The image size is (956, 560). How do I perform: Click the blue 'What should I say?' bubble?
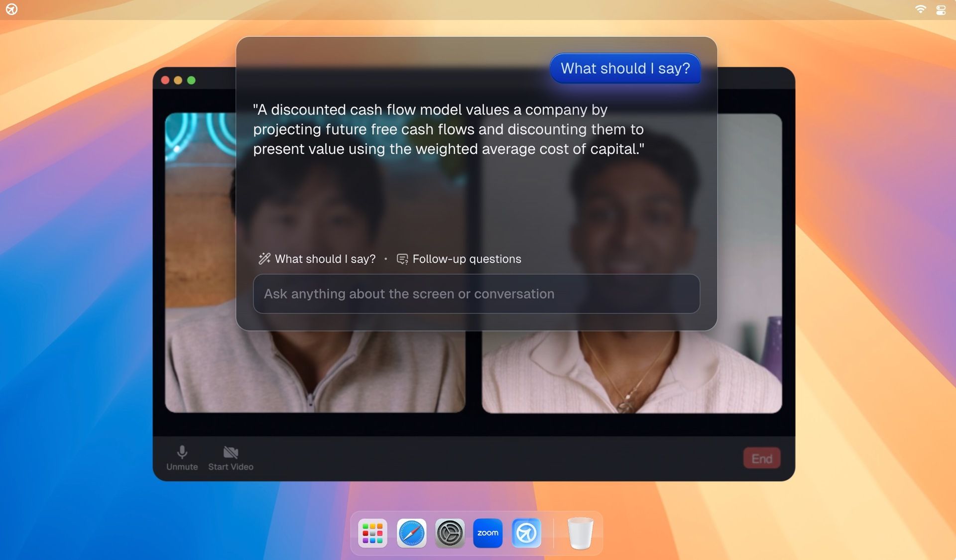click(x=625, y=68)
